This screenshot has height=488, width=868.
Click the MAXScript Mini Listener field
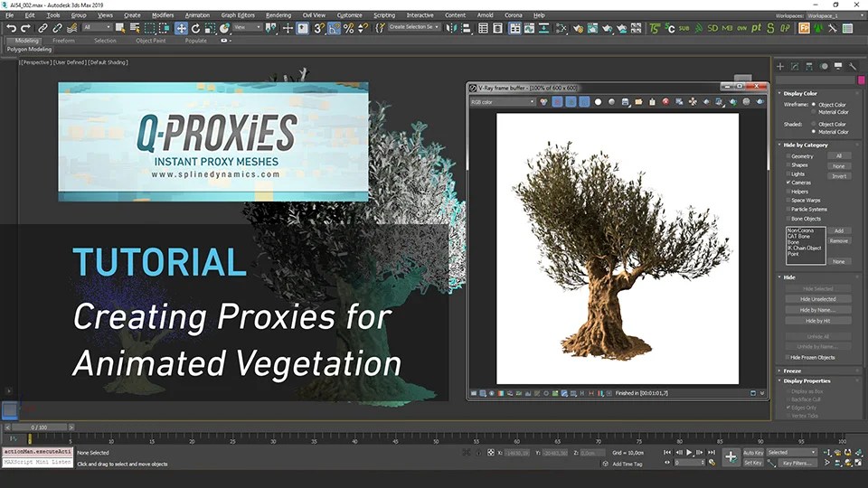point(38,462)
